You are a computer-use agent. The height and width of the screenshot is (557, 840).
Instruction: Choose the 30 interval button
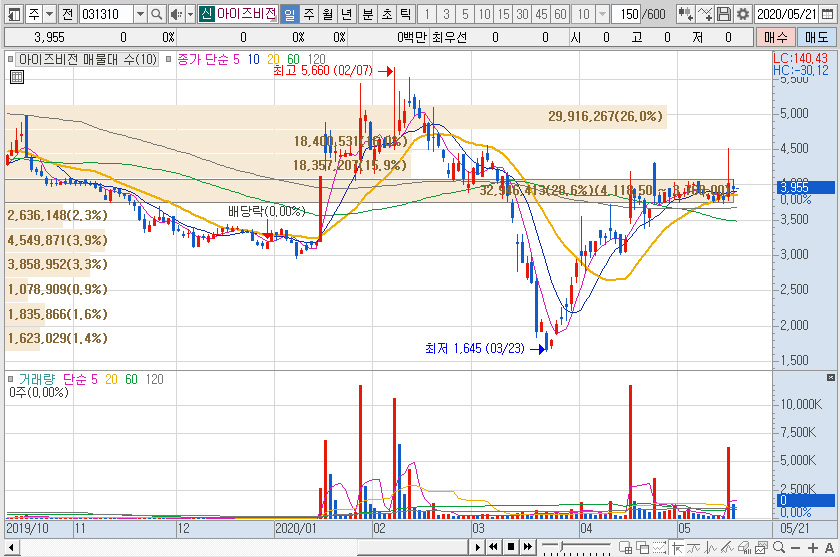tap(522, 14)
